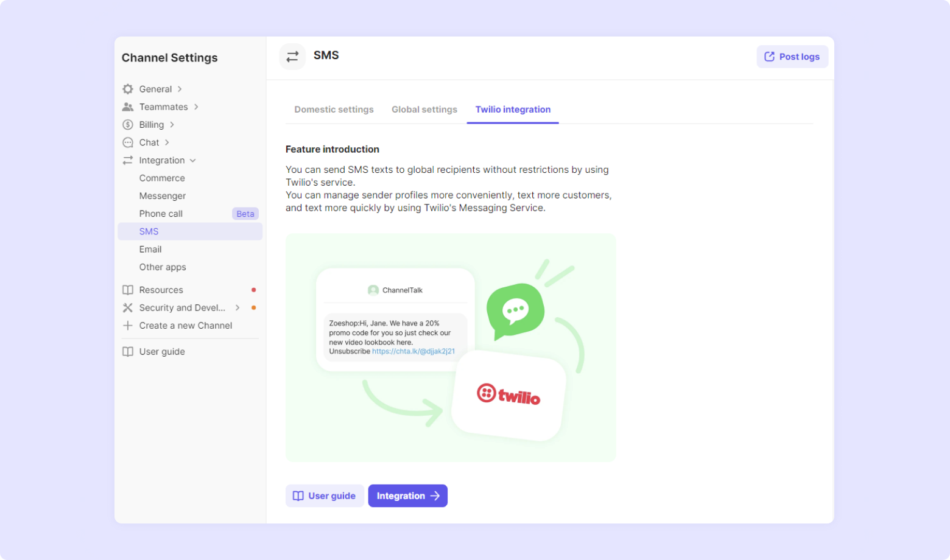Open the Billing settings label
The height and width of the screenshot is (560, 950).
point(152,125)
